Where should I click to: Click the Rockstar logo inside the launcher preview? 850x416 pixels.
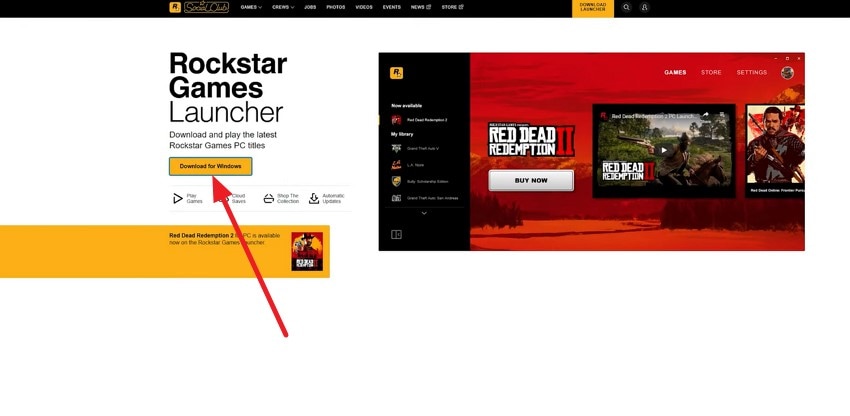[x=396, y=73]
